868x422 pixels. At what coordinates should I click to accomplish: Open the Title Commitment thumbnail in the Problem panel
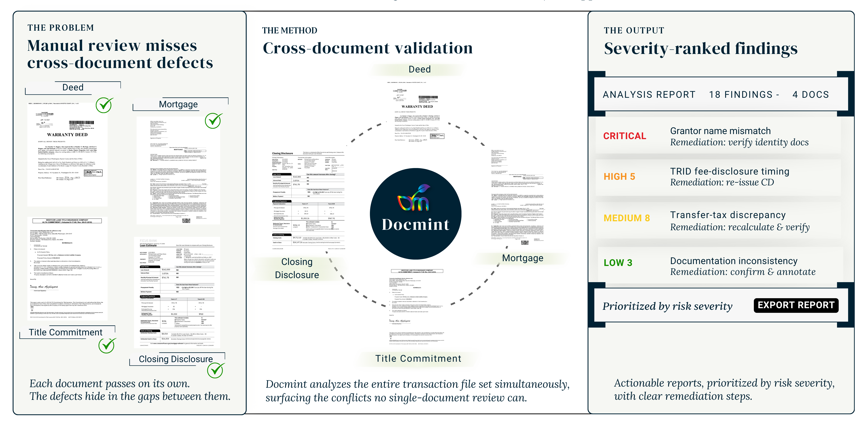point(67,268)
